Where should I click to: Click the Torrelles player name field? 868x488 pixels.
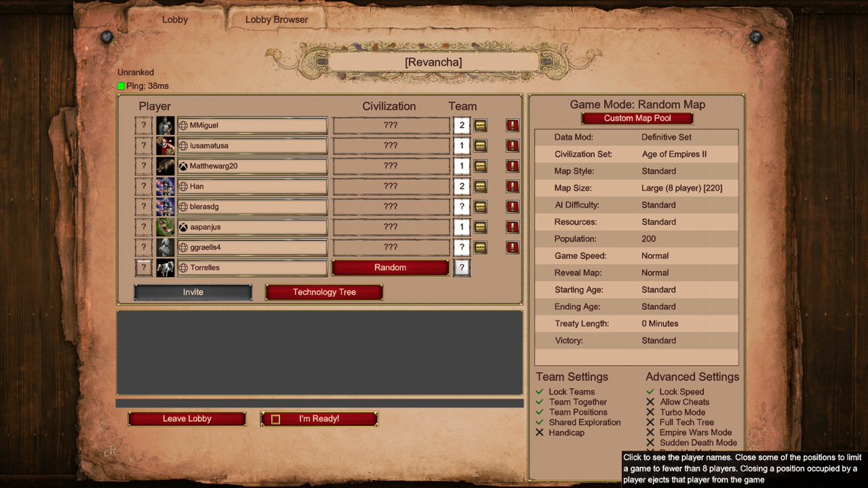(x=252, y=267)
